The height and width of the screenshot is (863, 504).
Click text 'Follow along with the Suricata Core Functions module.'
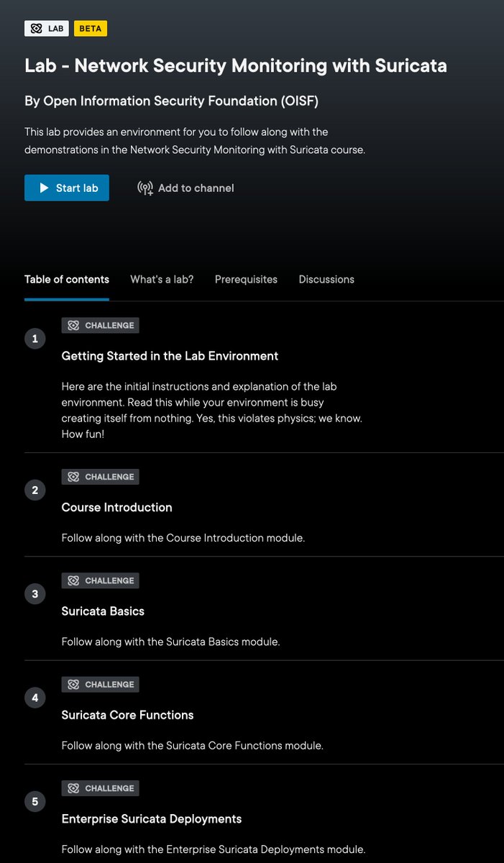pyautogui.click(x=193, y=746)
